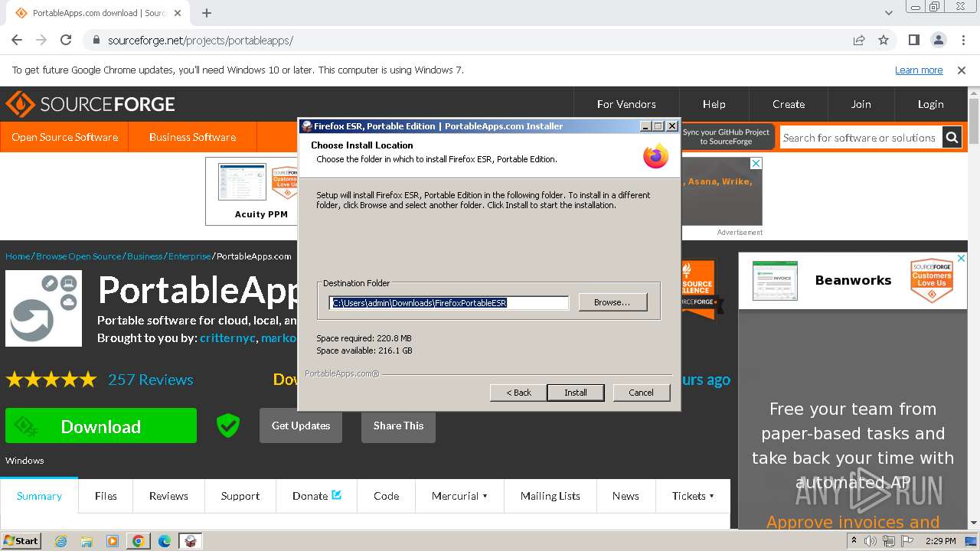Open the Create menu item
This screenshot has width=980, height=551.
789,104
